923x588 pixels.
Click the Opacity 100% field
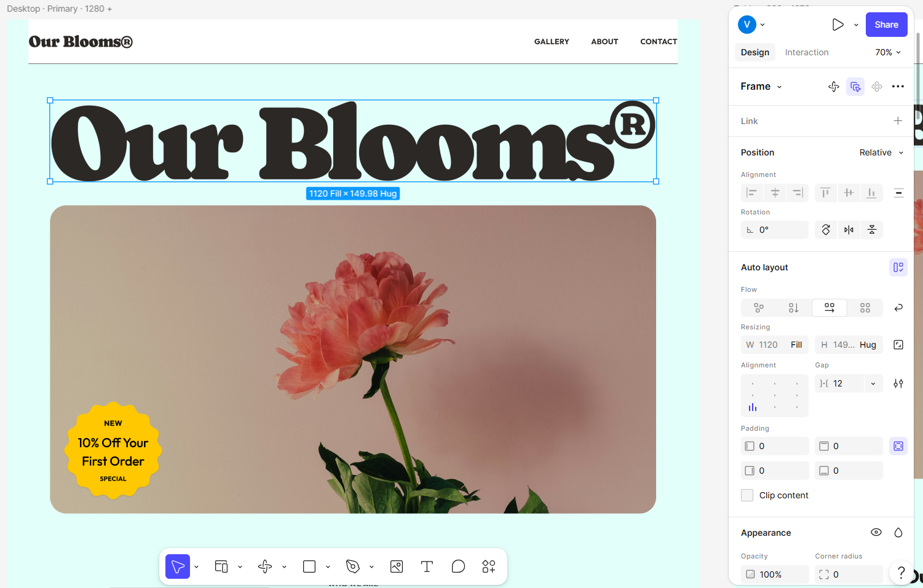point(775,574)
